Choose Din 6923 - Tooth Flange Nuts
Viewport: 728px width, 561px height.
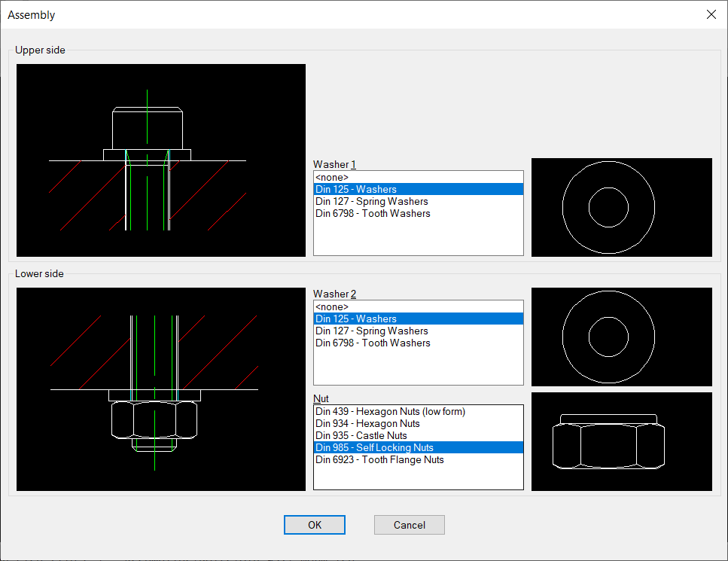tap(419, 460)
